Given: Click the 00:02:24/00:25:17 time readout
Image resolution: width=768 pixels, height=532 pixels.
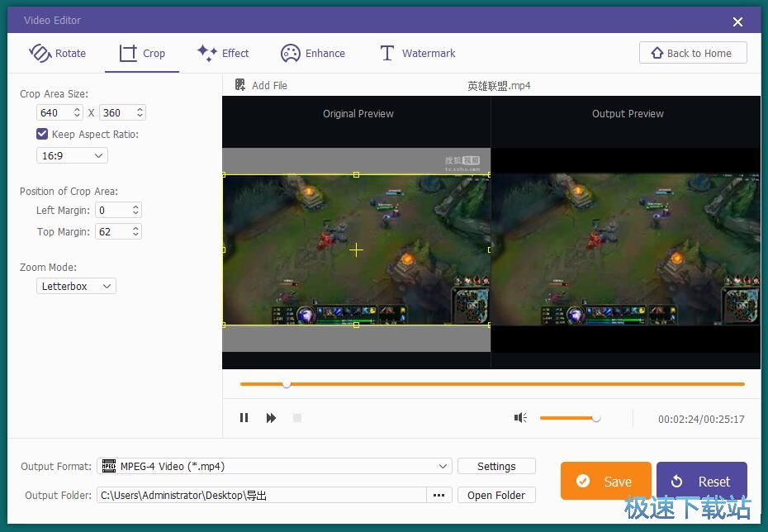Looking at the screenshot, I should tap(701, 420).
